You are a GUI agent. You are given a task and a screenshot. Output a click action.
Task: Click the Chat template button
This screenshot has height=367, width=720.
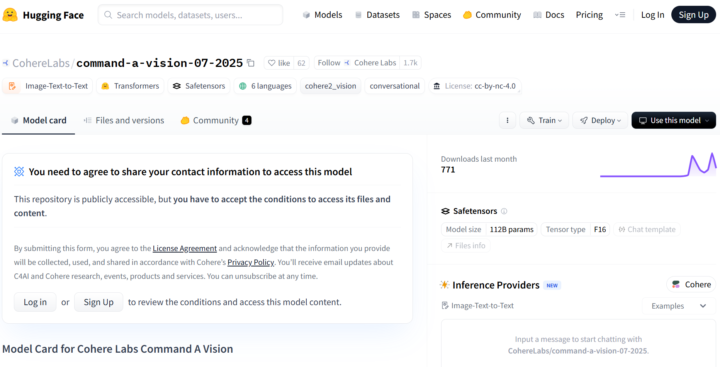tap(647, 229)
